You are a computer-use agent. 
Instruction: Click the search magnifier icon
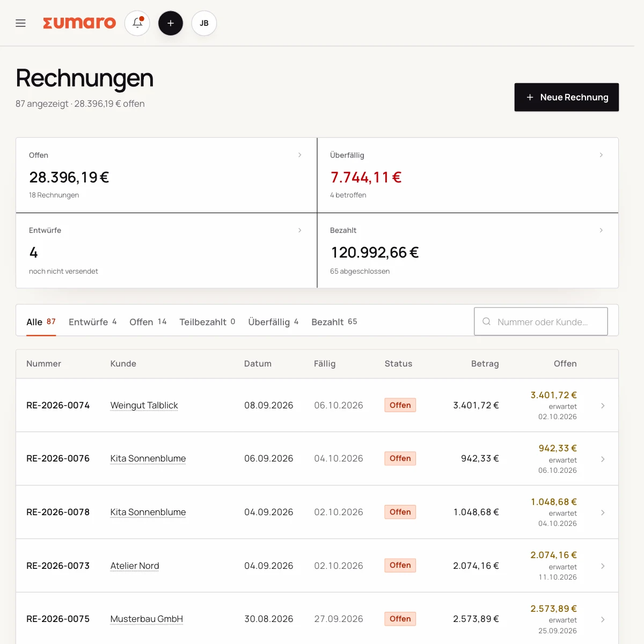coord(486,321)
